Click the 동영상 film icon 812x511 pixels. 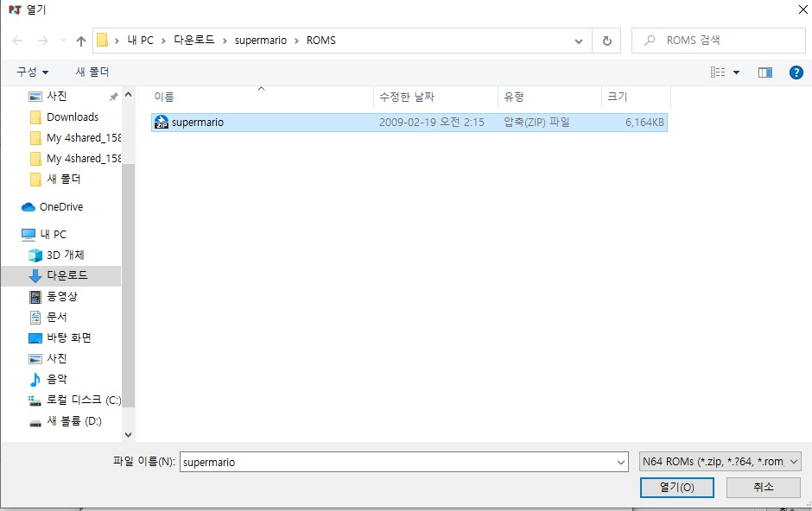(35, 297)
